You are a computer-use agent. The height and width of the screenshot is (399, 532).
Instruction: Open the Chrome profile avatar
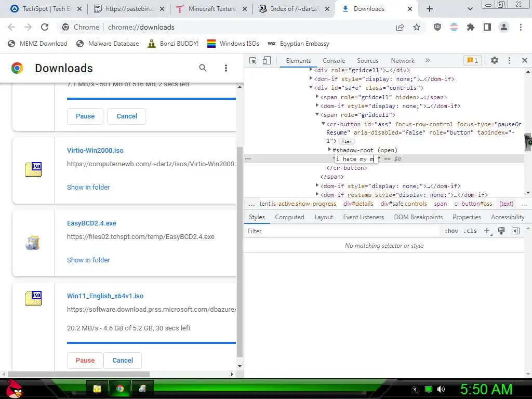[x=504, y=27]
